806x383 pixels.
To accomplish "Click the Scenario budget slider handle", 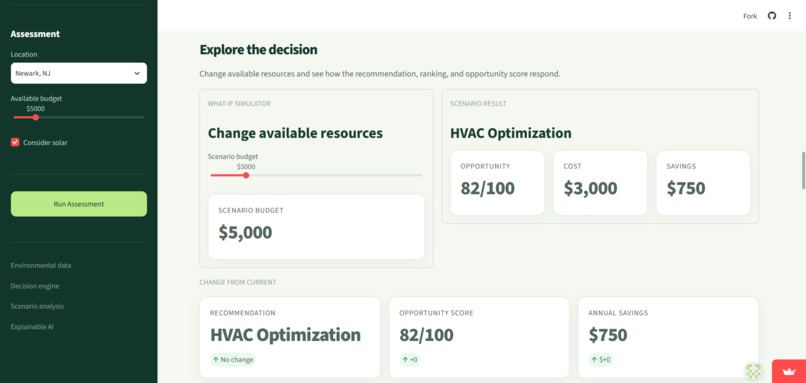I will click(x=246, y=175).
